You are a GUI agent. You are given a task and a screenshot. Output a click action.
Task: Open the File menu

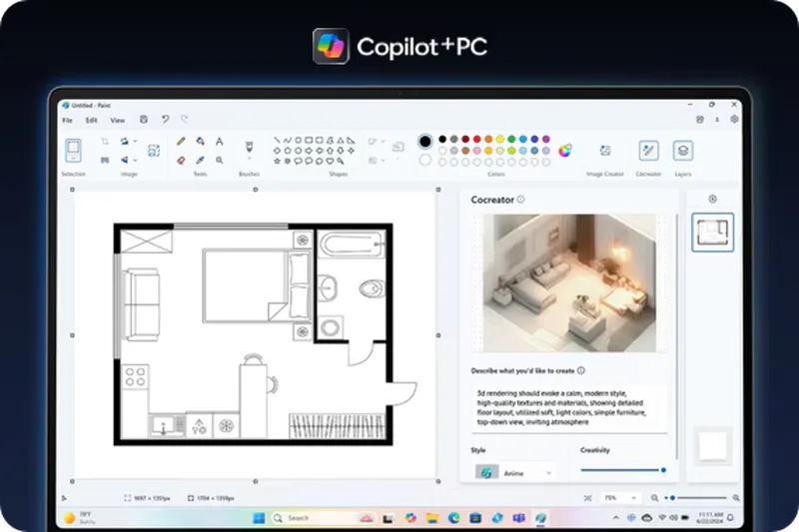click(x=68, y=120)
